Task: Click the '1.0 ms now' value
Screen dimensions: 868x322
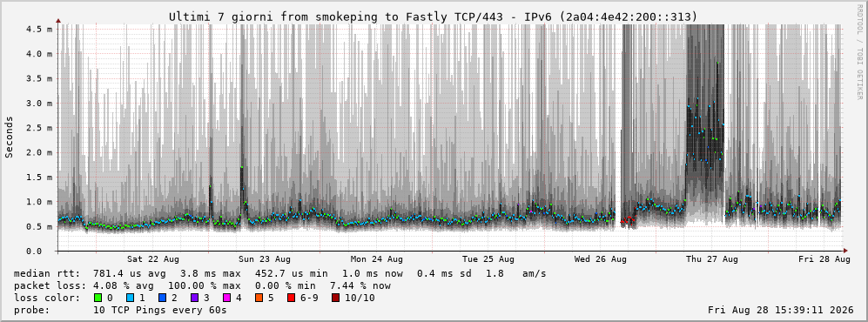Action: coord(372,273)
